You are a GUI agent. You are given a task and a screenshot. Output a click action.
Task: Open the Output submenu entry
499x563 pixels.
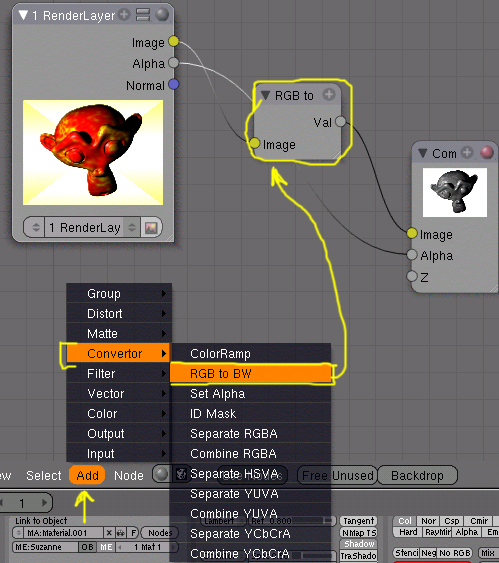[x=119, y=433]
